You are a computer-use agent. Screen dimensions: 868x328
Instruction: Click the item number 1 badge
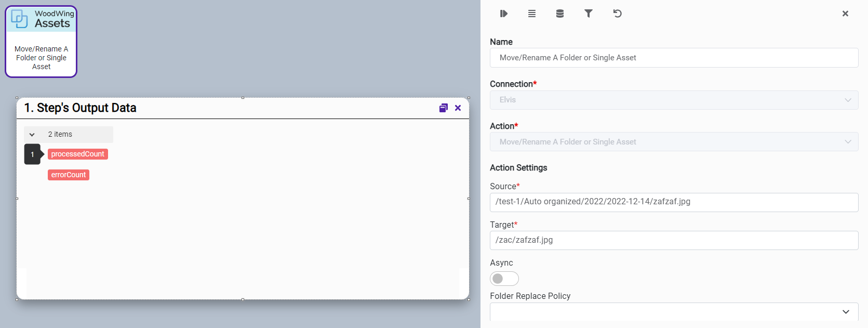click(32, 154)
